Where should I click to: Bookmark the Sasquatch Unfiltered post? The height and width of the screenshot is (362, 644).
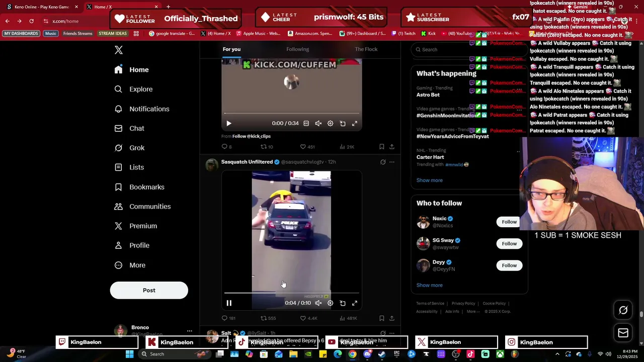click(x=381, y=318)
